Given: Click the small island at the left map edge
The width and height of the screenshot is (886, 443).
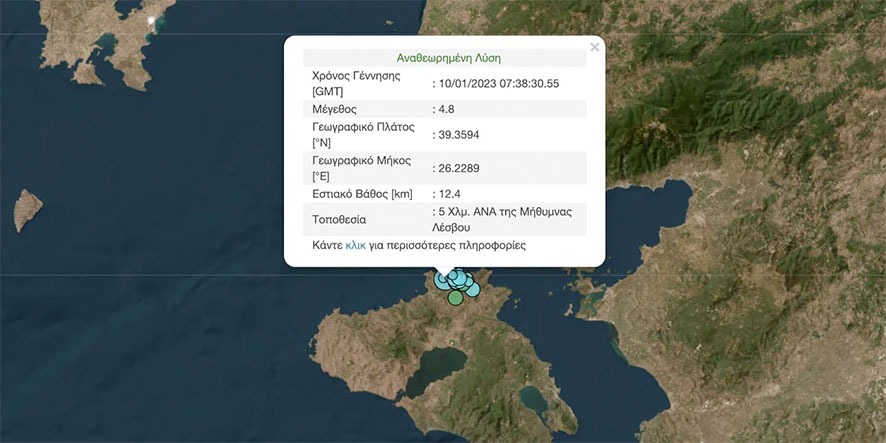Looking at the screenshot, I should coord(26,208).
